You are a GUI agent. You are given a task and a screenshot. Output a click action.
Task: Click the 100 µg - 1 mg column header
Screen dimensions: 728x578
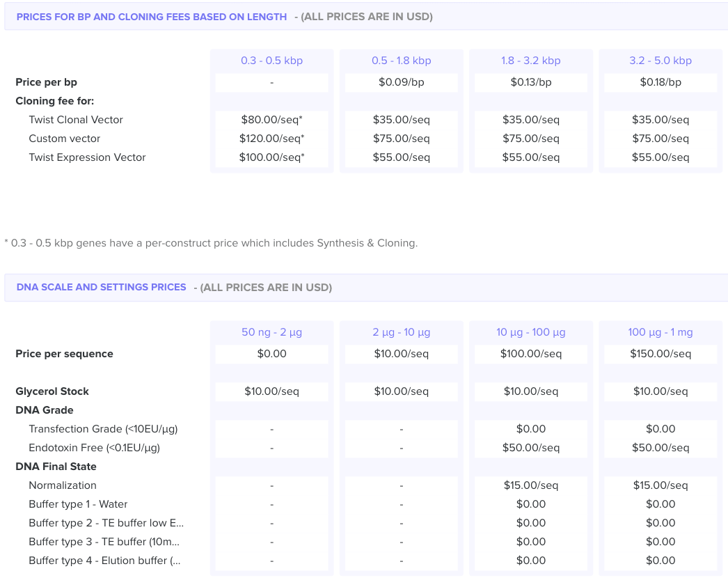(x=660, y=332)
